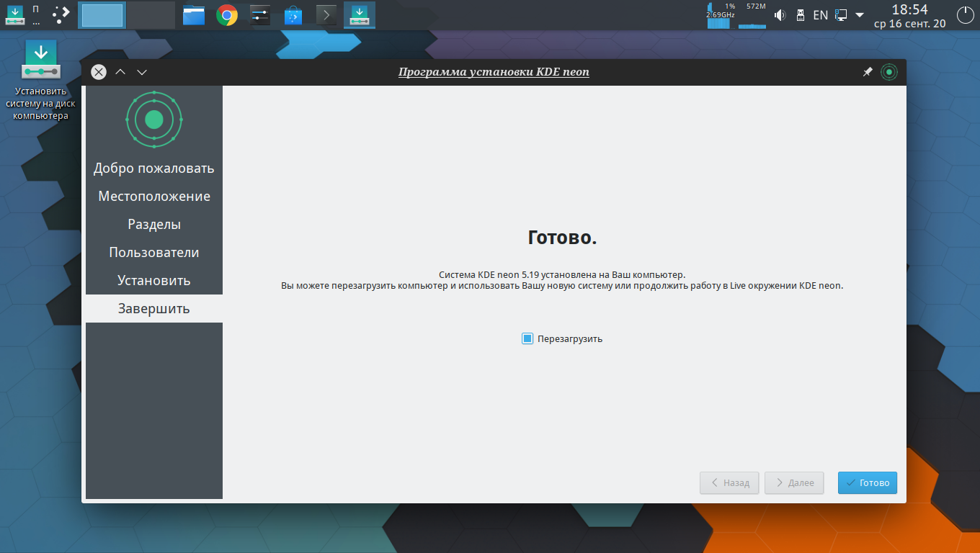The image size is (980, 553).
Task: Select Завершить step in sidebar
Action: (x=154, y=308)
